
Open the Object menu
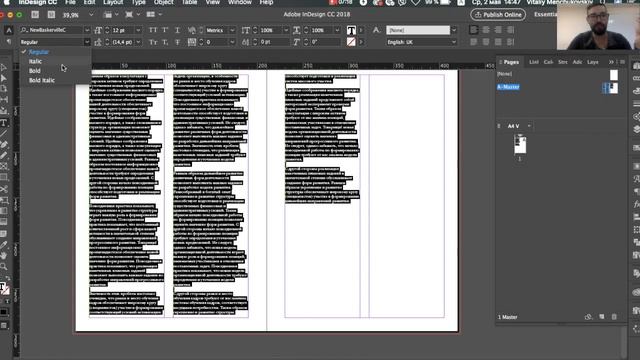pyautogui.click(x=164, y=2)
